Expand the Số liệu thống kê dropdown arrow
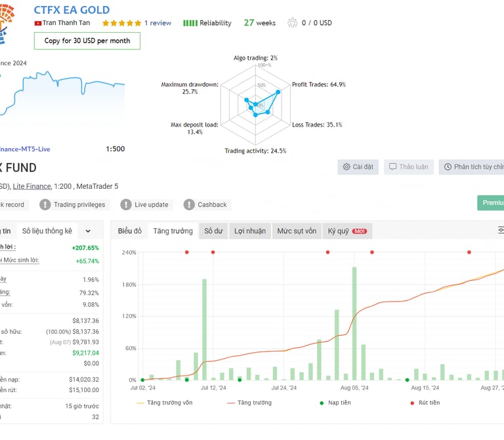 [x=88, y=231]
